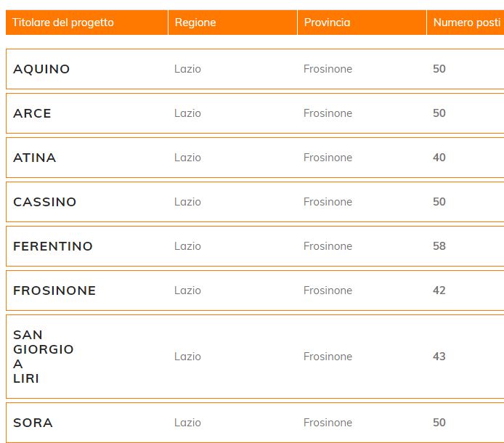Open the FERENTINO project link
This screenshot has height=443, width=504.
(x=53, y=246)
